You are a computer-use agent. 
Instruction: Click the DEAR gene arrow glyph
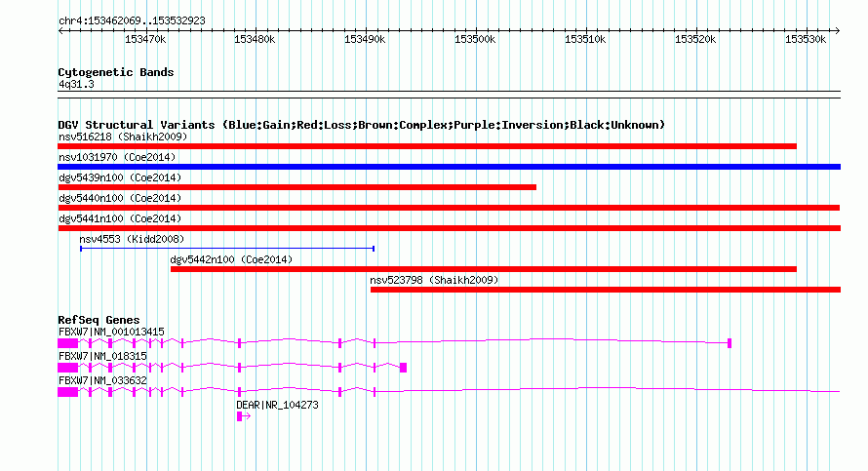point(244,416)
